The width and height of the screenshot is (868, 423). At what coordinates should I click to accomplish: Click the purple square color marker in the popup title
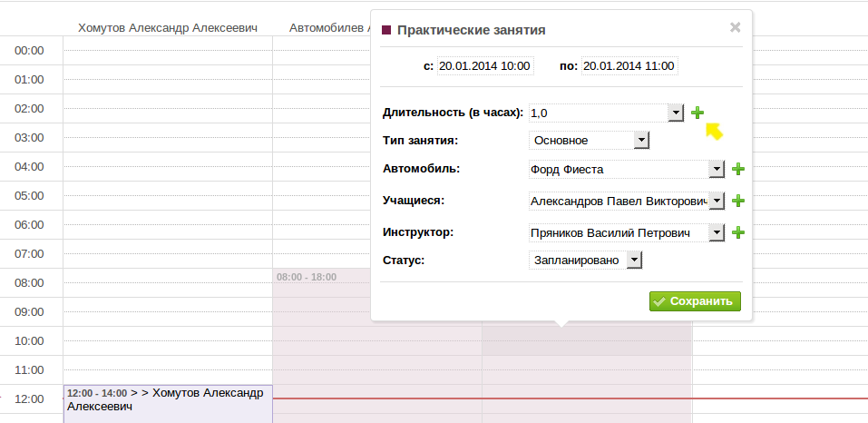pos(386,30)
